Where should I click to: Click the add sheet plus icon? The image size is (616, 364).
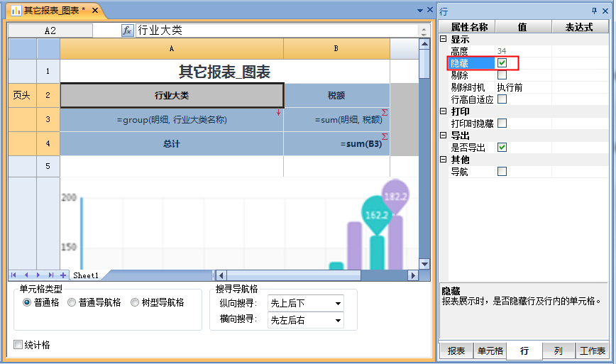[x=63, y=275]
